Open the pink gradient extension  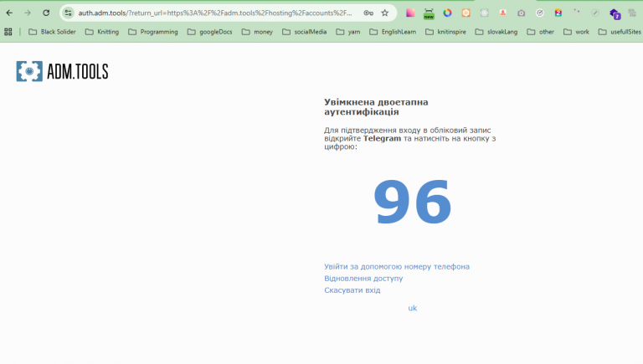[x=410, y=13]
